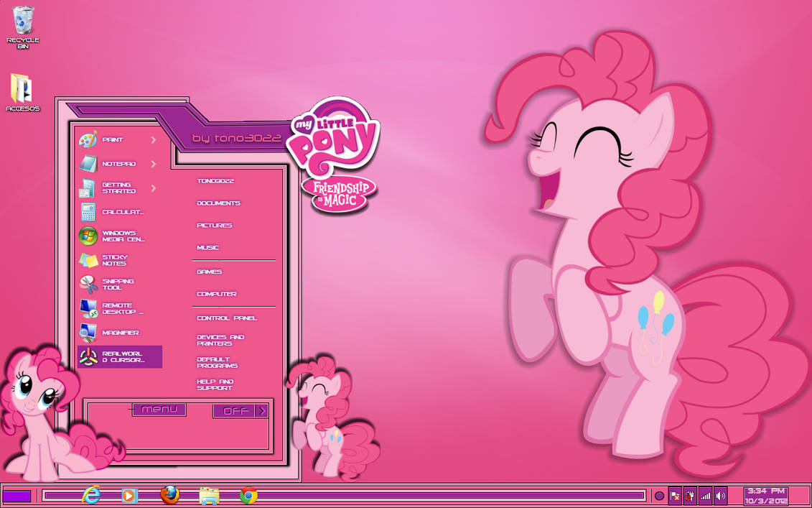Open Help and Support
Image resolution: width=812 pixels, height=508 pixels.
coord(213,384)
